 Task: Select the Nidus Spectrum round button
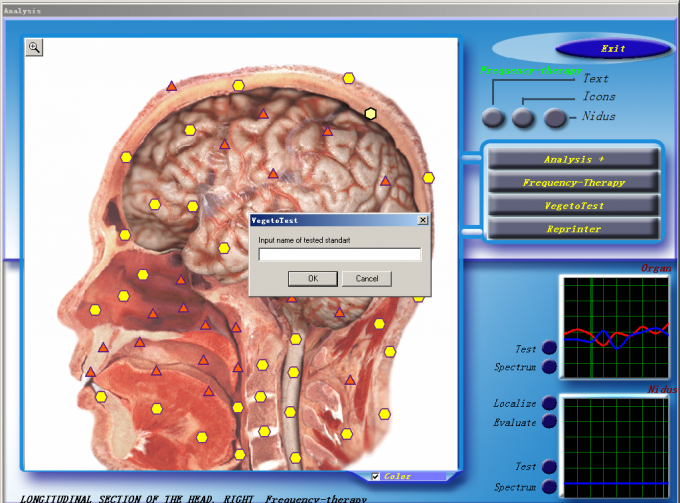tap(549, 487)
